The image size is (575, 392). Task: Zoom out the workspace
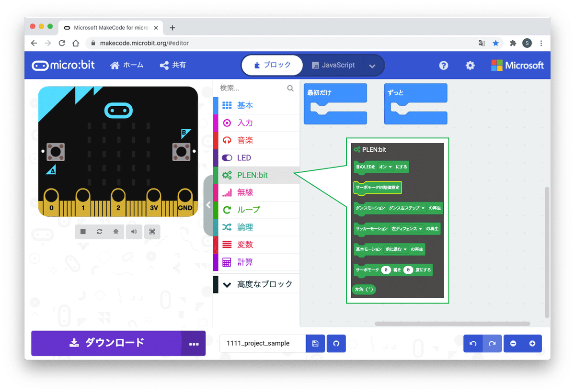click(x=513, y=344)
